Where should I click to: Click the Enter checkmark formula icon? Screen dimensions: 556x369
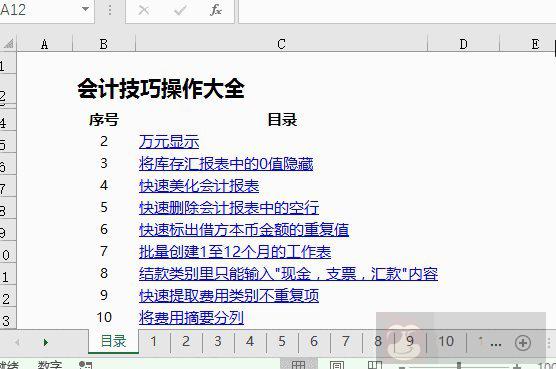coord(180,10)
